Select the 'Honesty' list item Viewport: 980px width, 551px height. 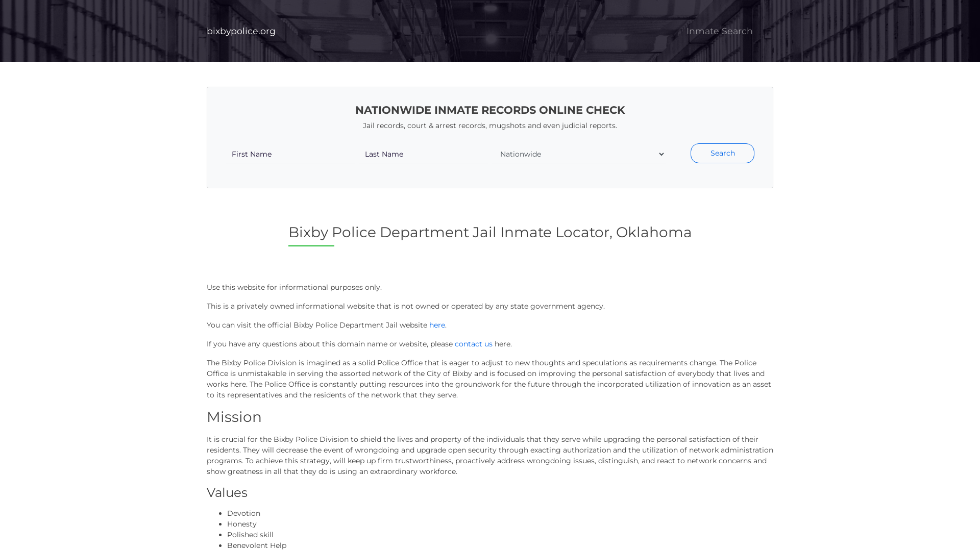pos(242,524)
